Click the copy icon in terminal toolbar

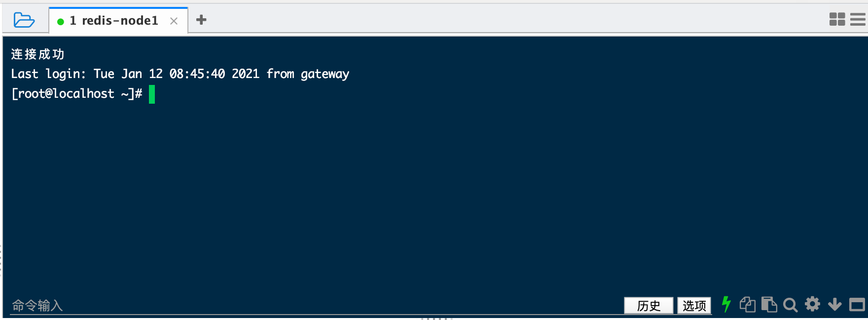(748, 305)
